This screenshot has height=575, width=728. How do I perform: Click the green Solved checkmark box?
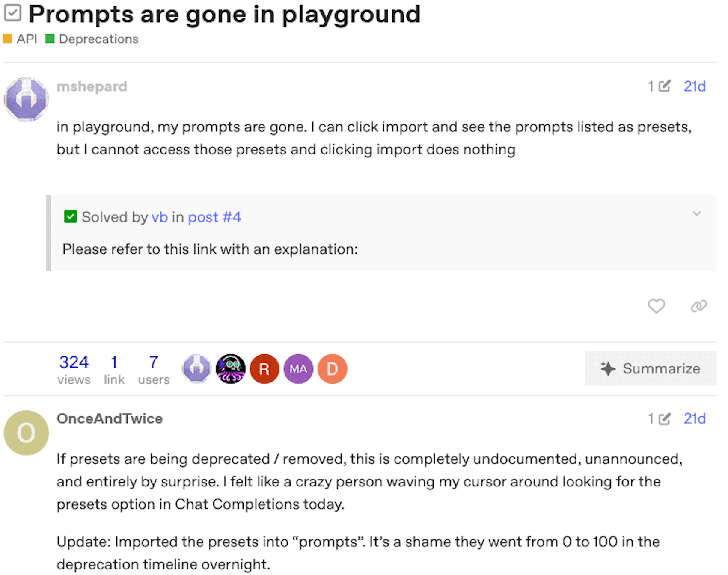(70, 216)
